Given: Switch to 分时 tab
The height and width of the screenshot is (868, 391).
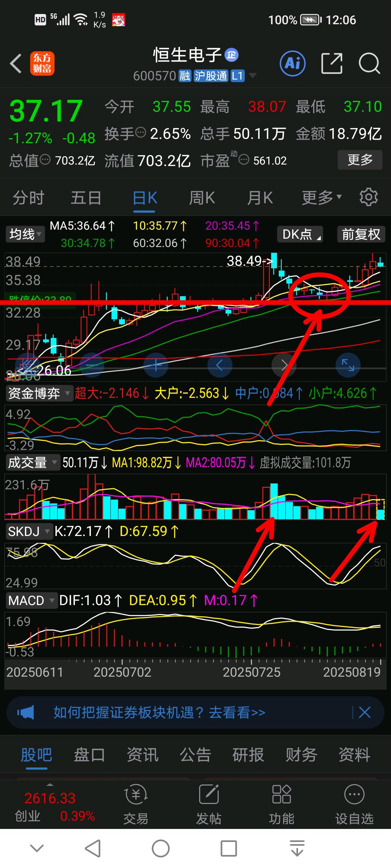Looking at the screenshot, I should click(29, 198).
